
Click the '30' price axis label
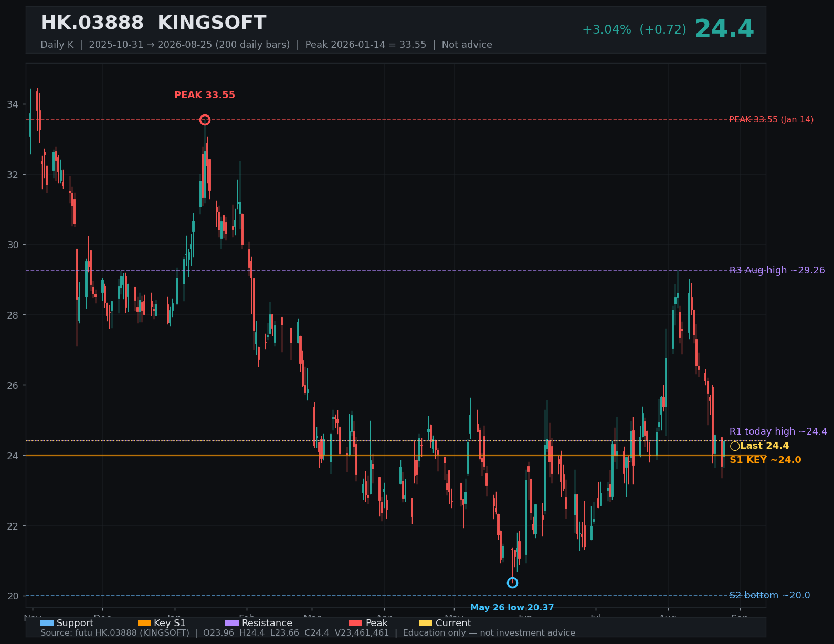pyautogui.click(x=13, y=245)
